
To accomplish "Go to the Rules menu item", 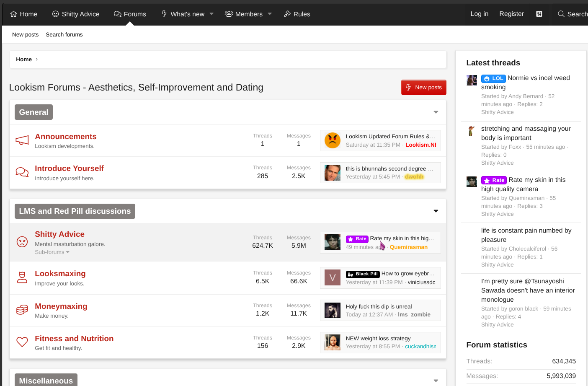I will click(297, 14).
